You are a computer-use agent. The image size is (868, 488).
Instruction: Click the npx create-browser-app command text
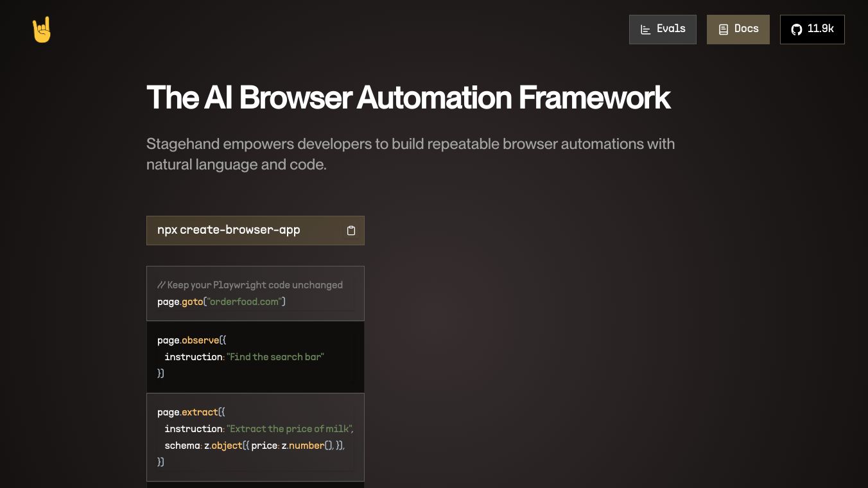(x=229, y=230)
